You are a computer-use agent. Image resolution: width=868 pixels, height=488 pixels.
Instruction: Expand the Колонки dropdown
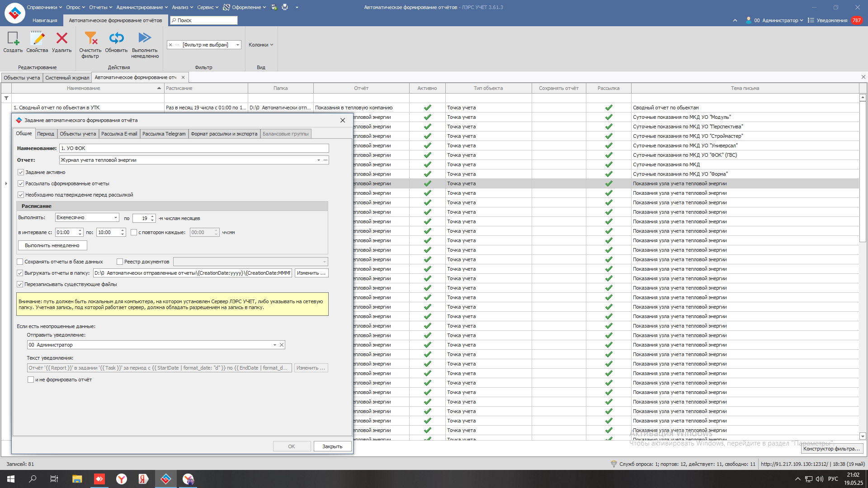tap(261, 45)
